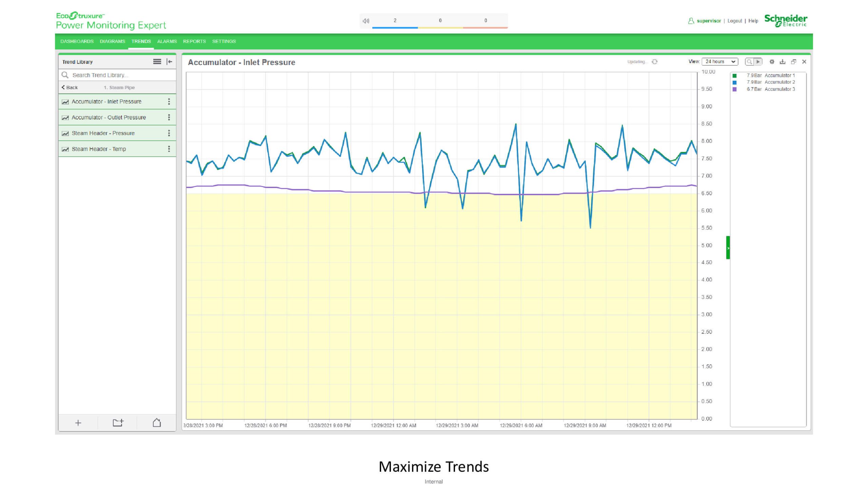Image resolution: width=868 pixels, height=488 pixels.
Task: Click the home icon in library footer
Action: [x=157, y=423]
